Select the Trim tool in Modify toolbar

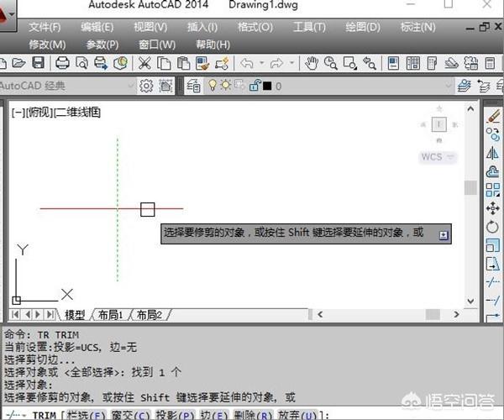click(x=493, y=282)
